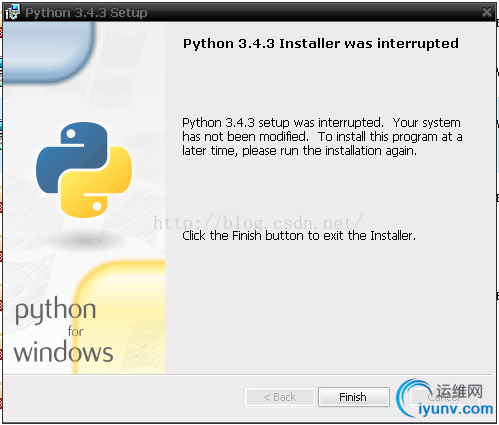
Task: Click the 'Python 3.4.3 setup was interrupted' paragraph
Action: tap(322, 137)
